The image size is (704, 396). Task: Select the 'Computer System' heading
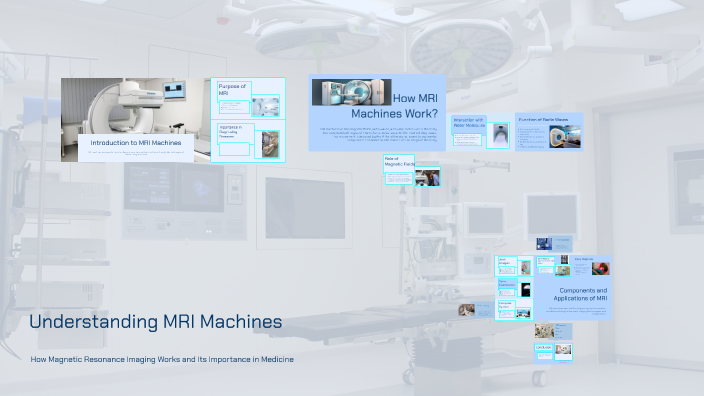[506, 305]
